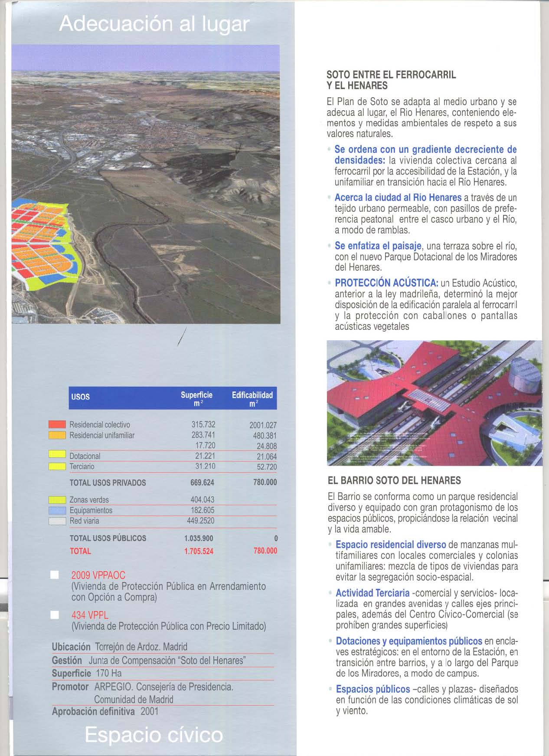
Task: Click the blue Equipamientos legend swatch
Action: point(57,510)
